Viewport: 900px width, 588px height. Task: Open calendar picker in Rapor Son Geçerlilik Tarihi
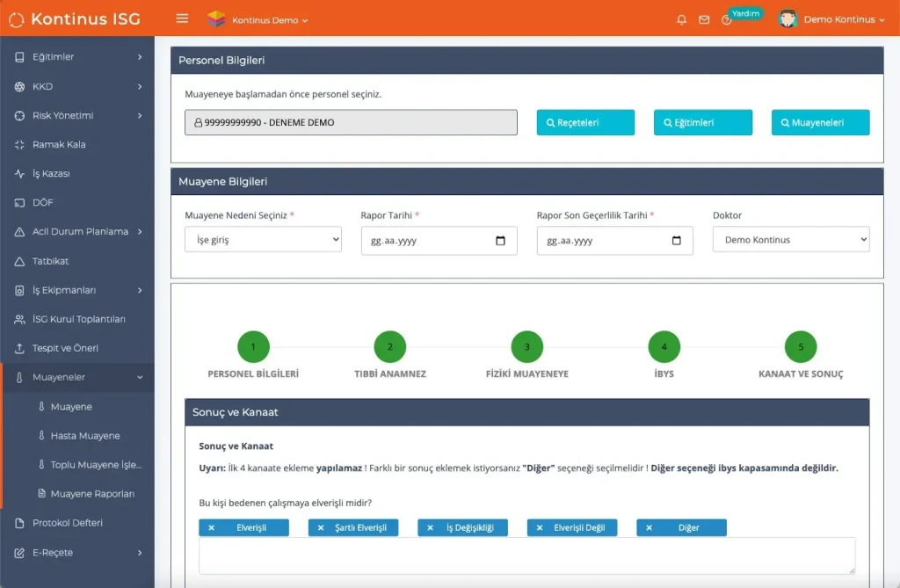677,241
